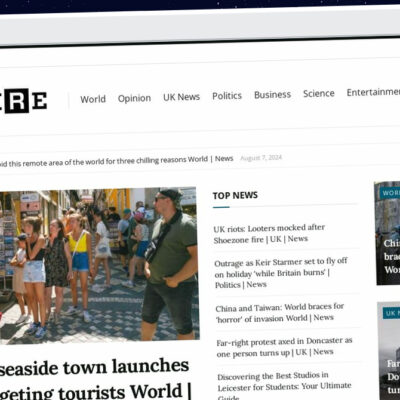Screen dimensions: 400x400
Task: Open the seaside town launches headline
Action: [x=95, y=380]
